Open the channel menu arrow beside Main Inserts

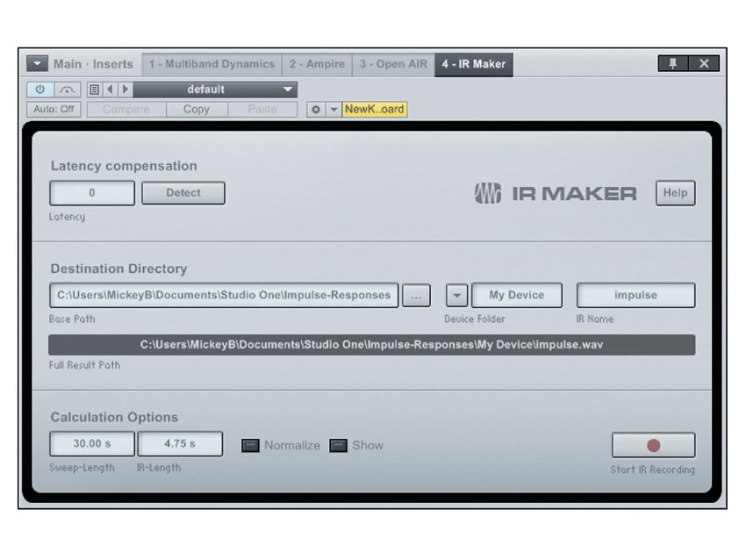[37, 63]
